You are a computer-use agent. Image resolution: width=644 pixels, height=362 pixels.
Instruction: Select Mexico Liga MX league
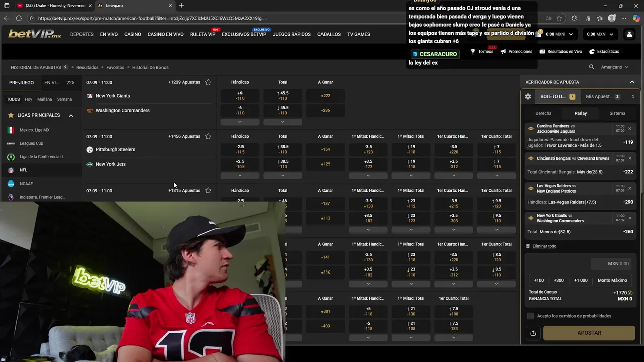tap(41, 130)
